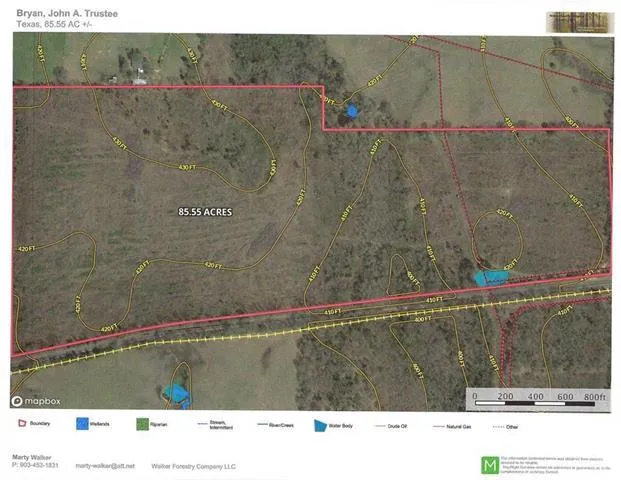Click the Wetlands legend icon
The height and width of the screenshot is (480, 621).
click(x=81, y=425)
